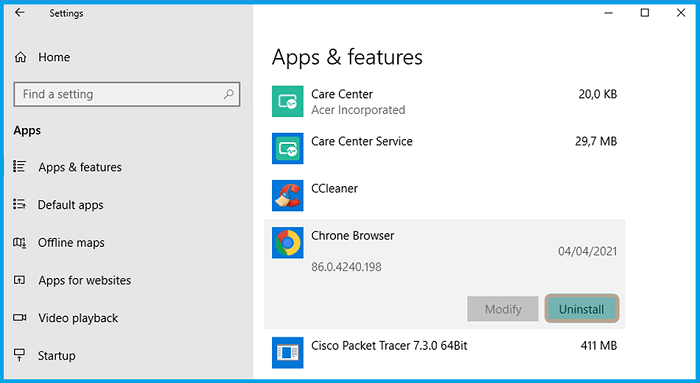Click the Default apps sidebar icon

pyautogui.click(x=19, y=204)
